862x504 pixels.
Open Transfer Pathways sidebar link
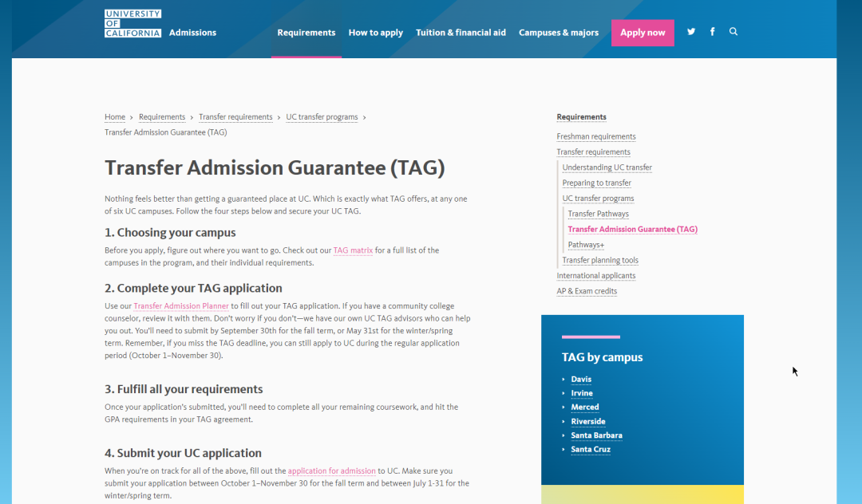pos(598,214)
